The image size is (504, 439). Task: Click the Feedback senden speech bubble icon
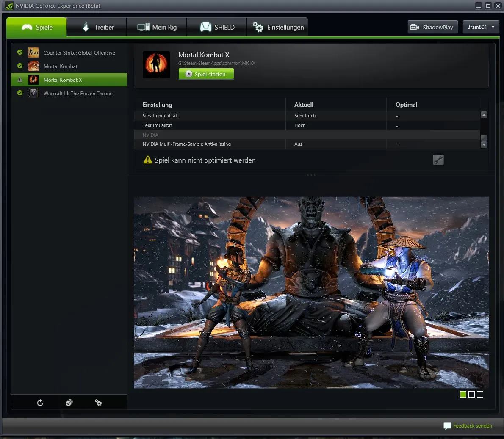click(447, 426)
